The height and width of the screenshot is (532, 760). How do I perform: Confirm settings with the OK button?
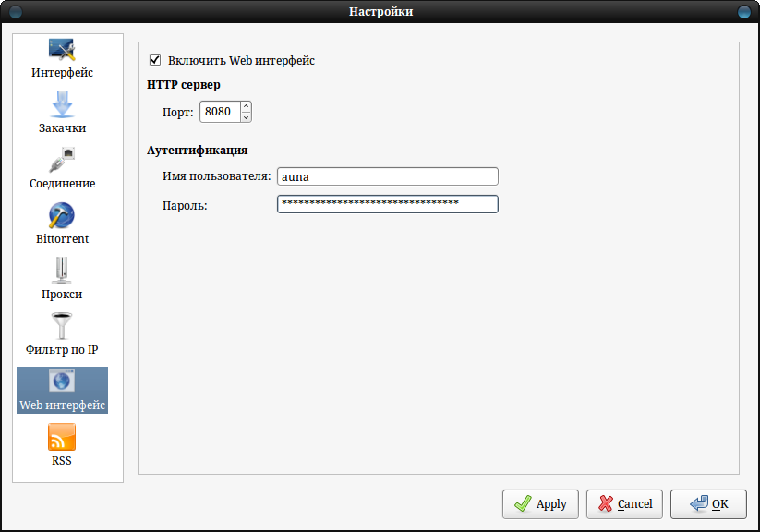pos(708,504)
